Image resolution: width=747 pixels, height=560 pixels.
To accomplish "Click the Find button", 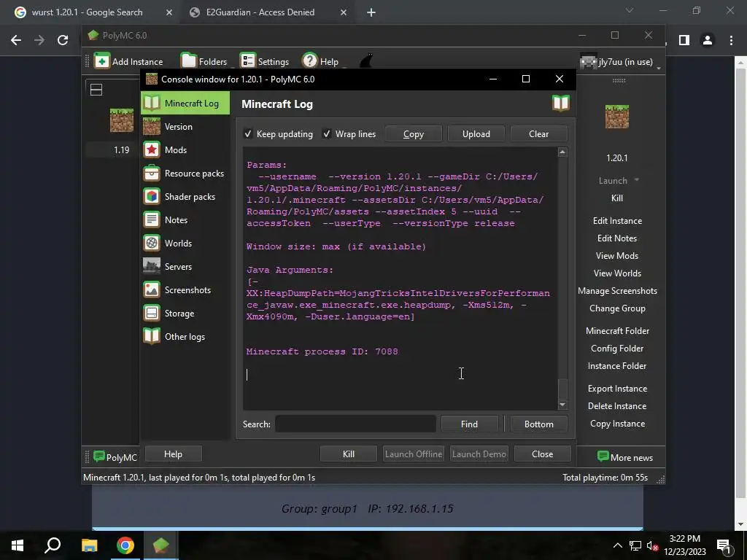I will [469, 424].
